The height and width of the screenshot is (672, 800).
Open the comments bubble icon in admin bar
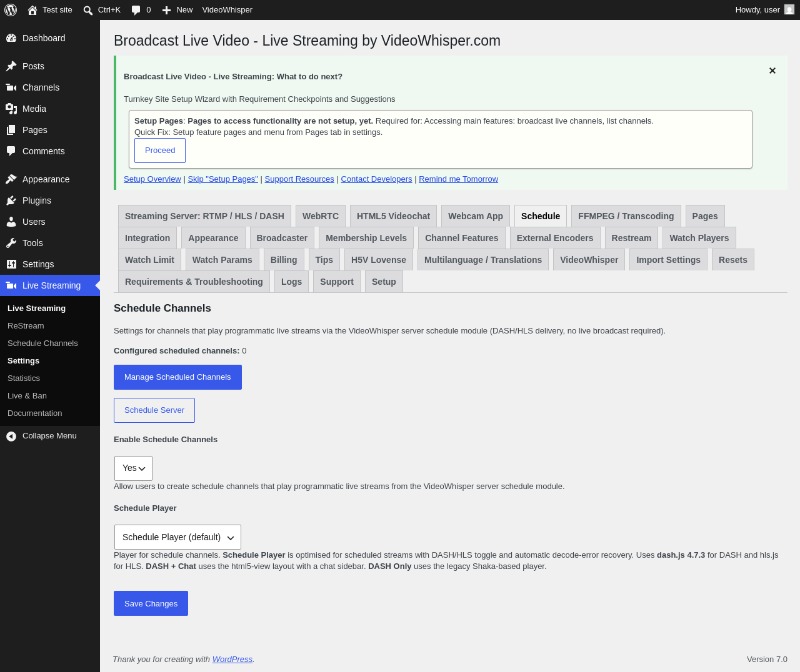click(x=136, y=10)
